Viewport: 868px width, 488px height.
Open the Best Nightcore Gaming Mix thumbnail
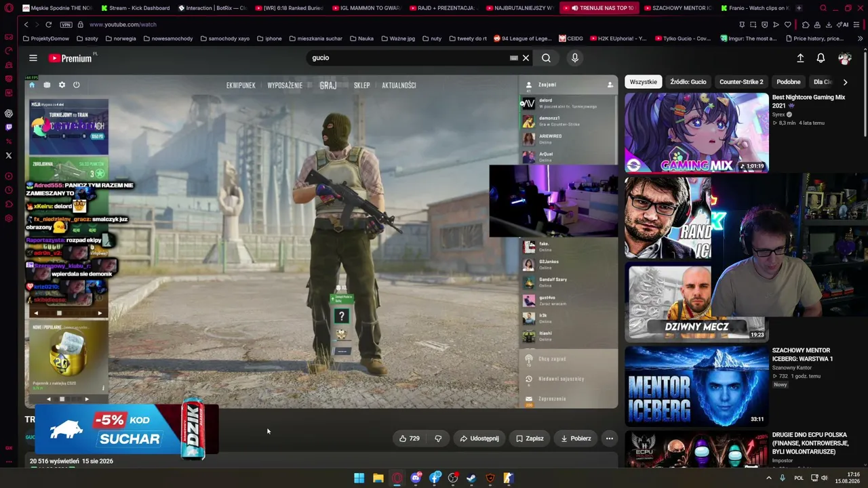(x=696, y=133)
